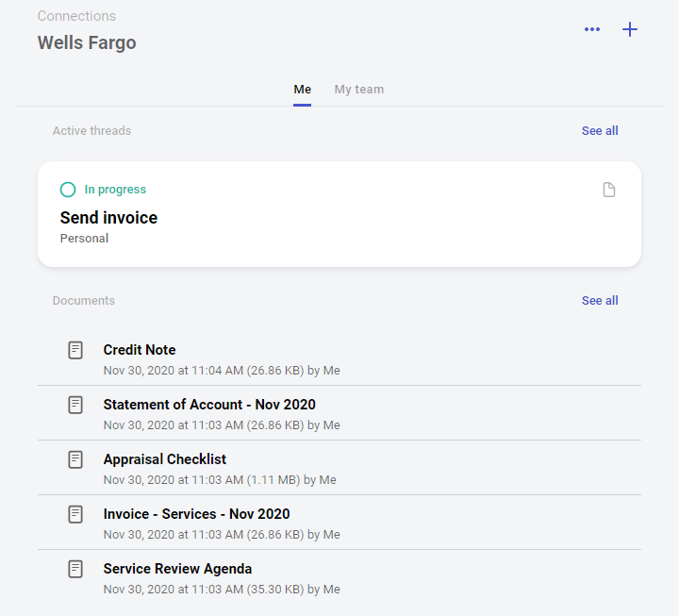Open the Credit Note document
The image size is (679, 616).
click(x=140, y=350)
